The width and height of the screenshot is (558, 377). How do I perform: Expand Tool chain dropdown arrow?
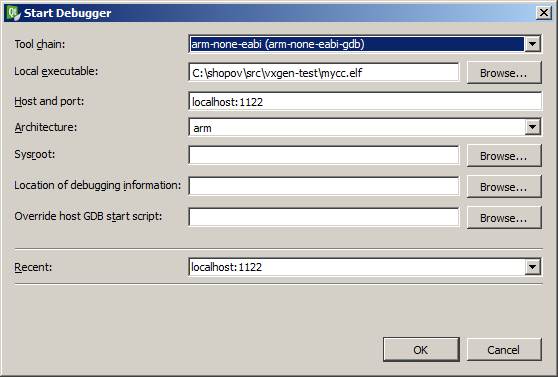532,44
